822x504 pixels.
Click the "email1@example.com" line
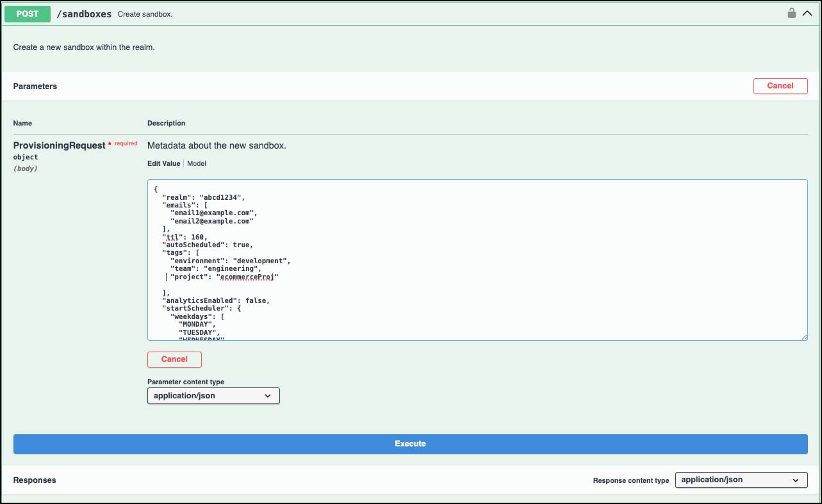click(x=214, y=213)
